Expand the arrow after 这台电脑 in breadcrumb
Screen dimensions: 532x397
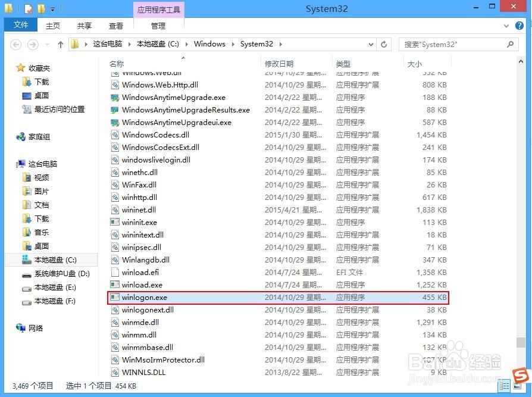pyautogui.click(x=130, y=44)
